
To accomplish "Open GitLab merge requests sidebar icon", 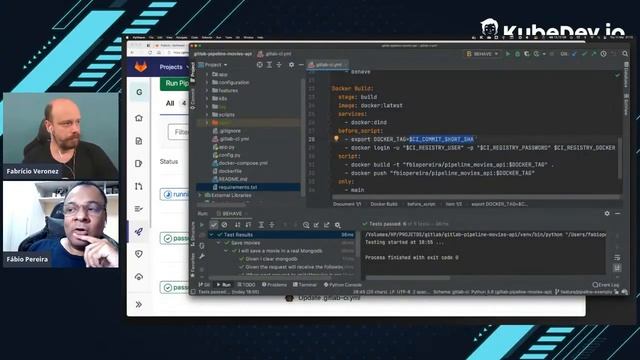I will (x=139, y=186).
